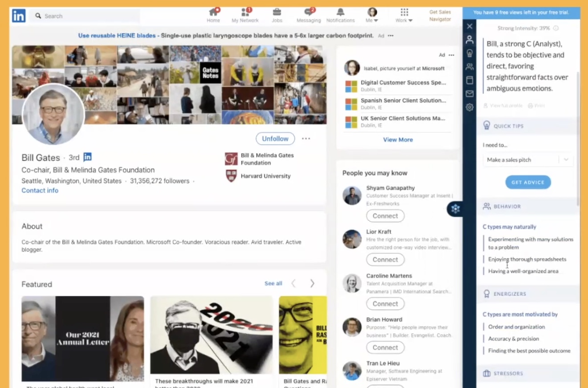Open the Me profile menu
This screenshot has width=588, height=388.
(x=372, y=15)
